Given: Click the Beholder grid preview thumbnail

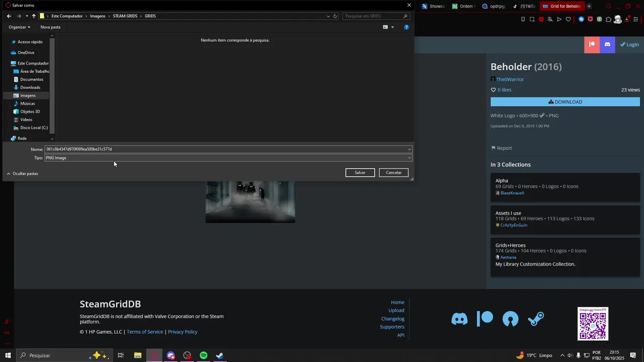Looking at the screenshot, I should tap(250, 202).
